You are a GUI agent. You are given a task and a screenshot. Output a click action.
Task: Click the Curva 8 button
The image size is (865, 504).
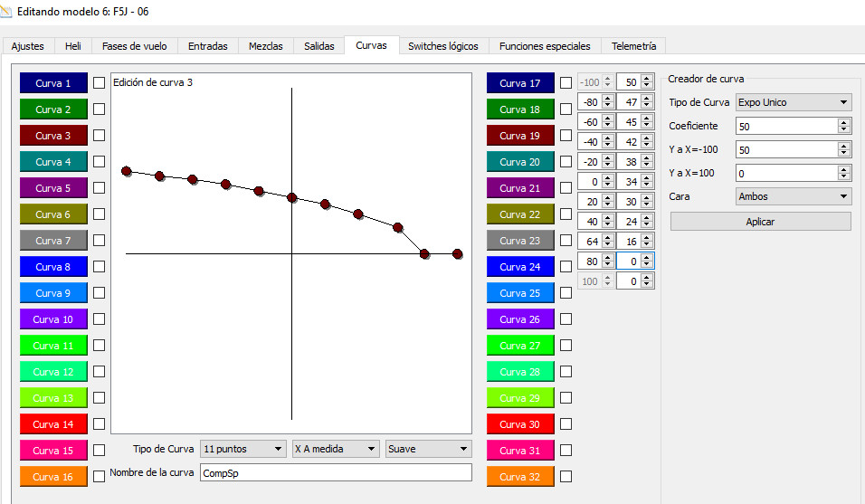coord(53,267)
